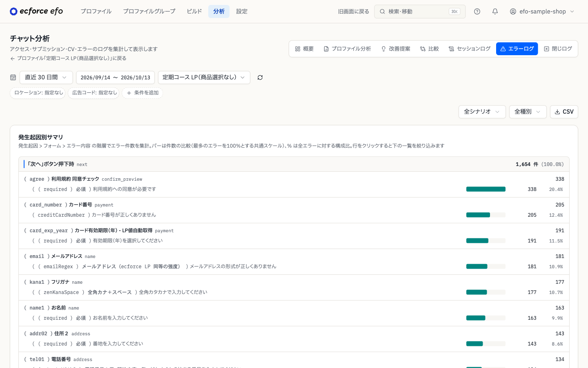
Task: Click the refresh icon beside profile selector
Action: [x=260, y=77]
